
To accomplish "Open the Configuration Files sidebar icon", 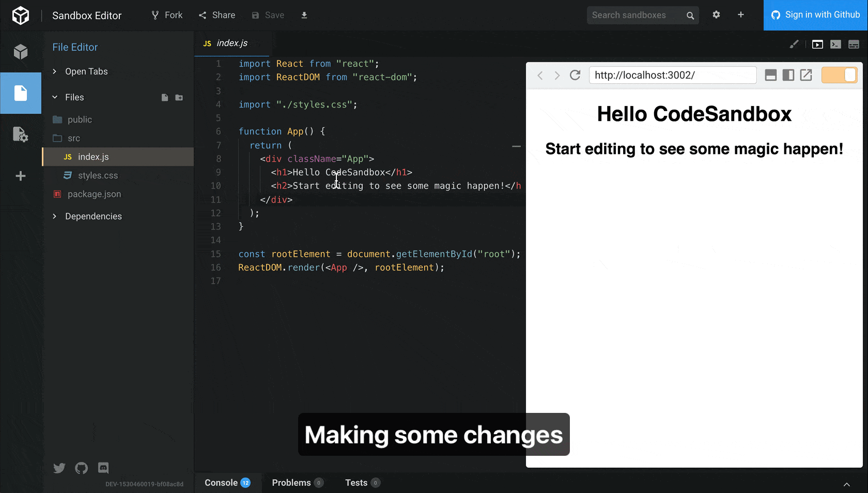I will 21,134.
